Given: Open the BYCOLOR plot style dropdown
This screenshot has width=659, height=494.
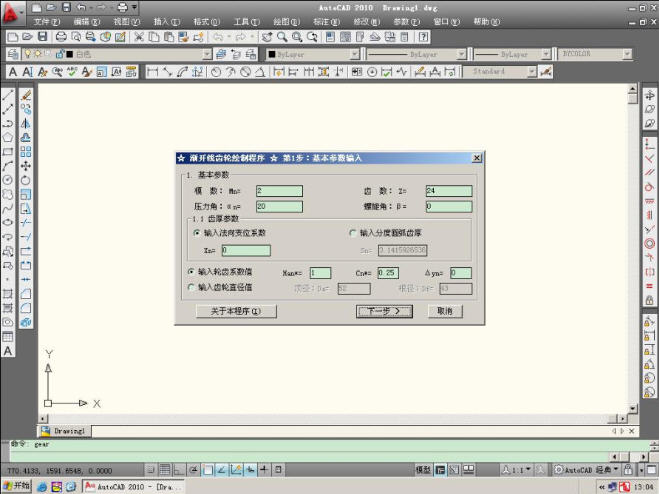Looking at the screenshot, I should (627, 54).
